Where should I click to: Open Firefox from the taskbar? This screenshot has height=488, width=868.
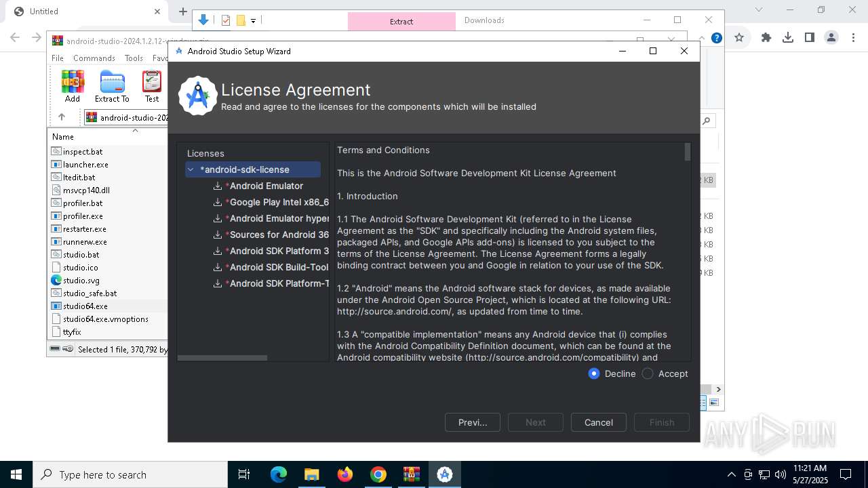pyautogui.click(x=345, y=474)
